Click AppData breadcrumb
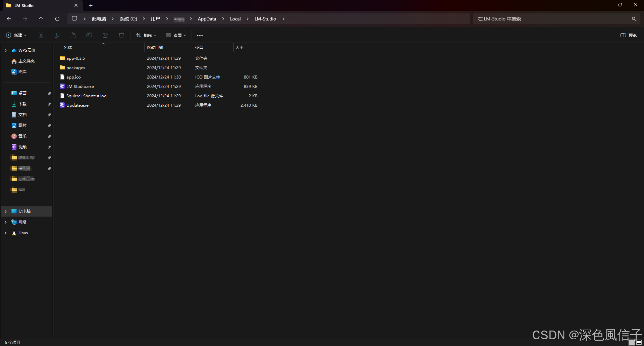This screenshot has height=346, width=644. pos(207,19)
